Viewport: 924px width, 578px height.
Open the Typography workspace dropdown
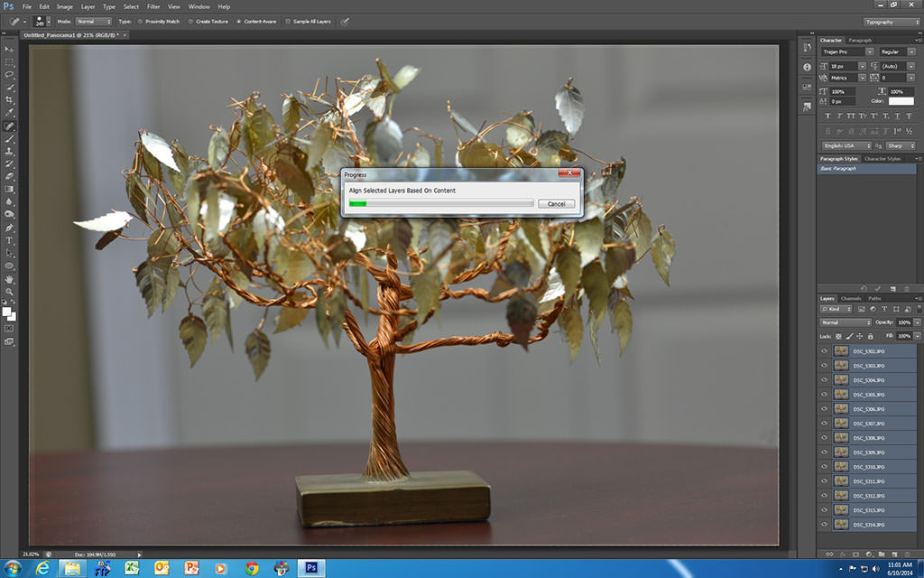coord(891,22)
